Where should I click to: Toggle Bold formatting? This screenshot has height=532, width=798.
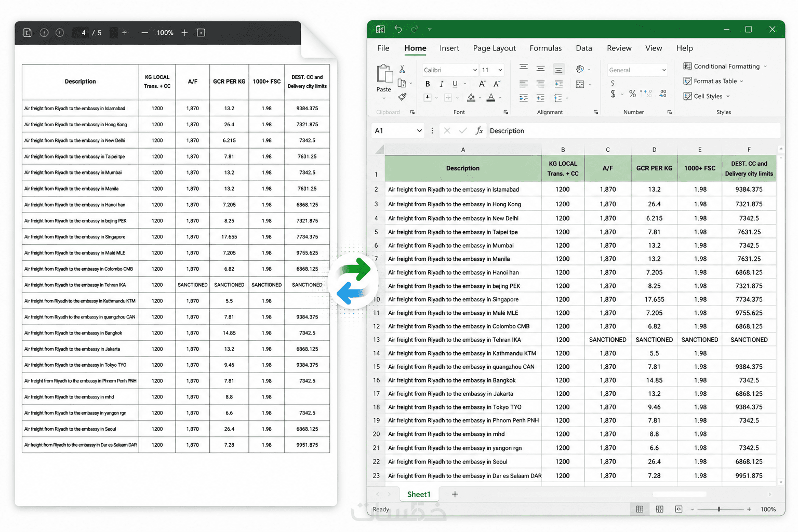coord(428,84)
